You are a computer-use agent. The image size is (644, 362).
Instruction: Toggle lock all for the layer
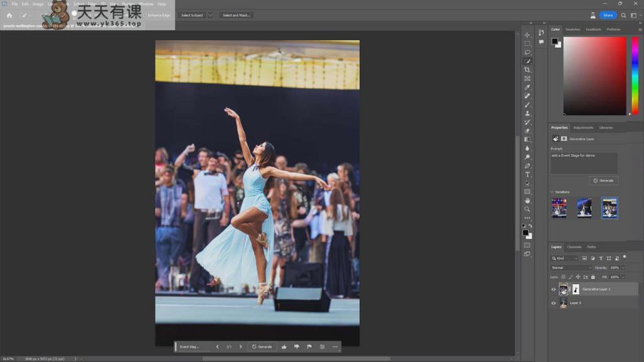[x=592, y=277]
